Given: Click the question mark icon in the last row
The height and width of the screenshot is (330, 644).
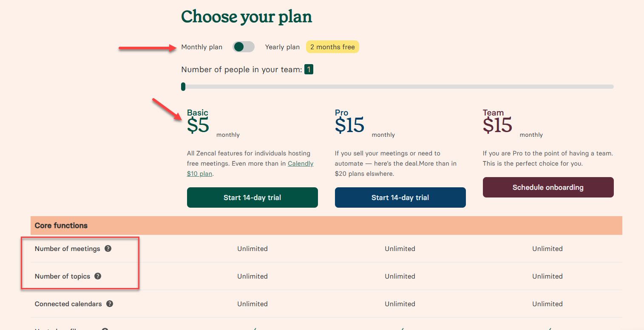Looking at the screenshot, I should coord(105,329).
